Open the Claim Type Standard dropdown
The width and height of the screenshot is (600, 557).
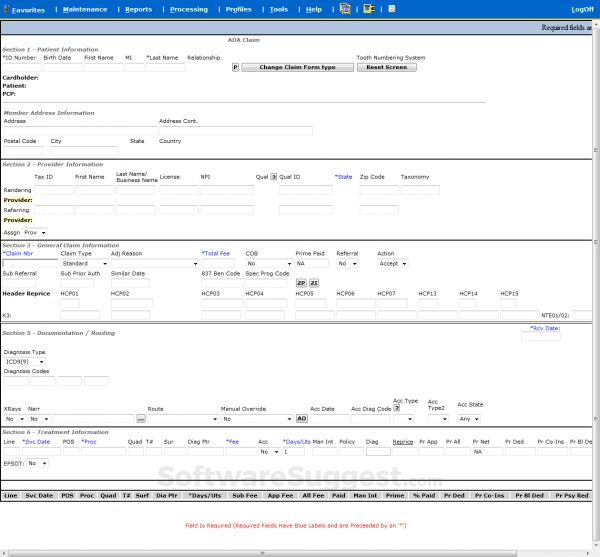82,264
